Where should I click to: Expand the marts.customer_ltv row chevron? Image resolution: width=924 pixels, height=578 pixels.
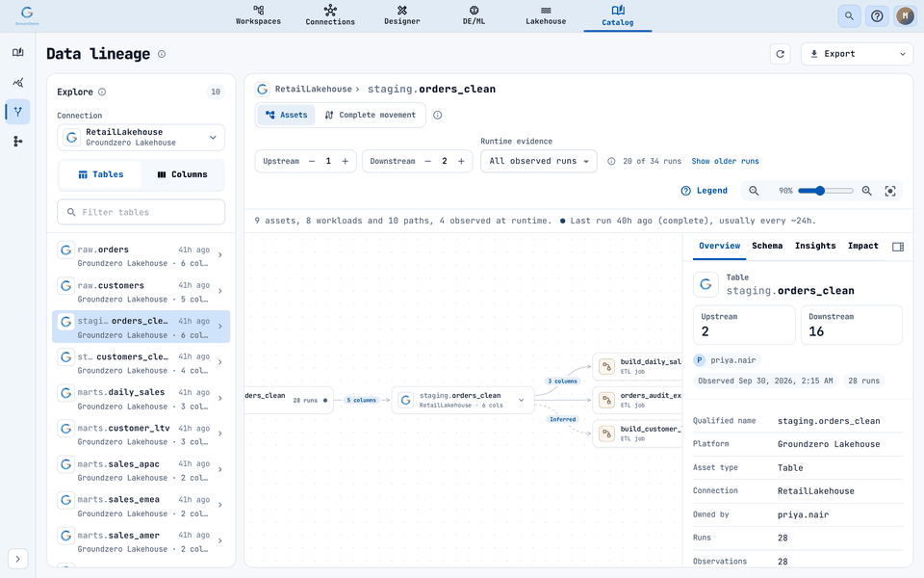pos(219,433)
